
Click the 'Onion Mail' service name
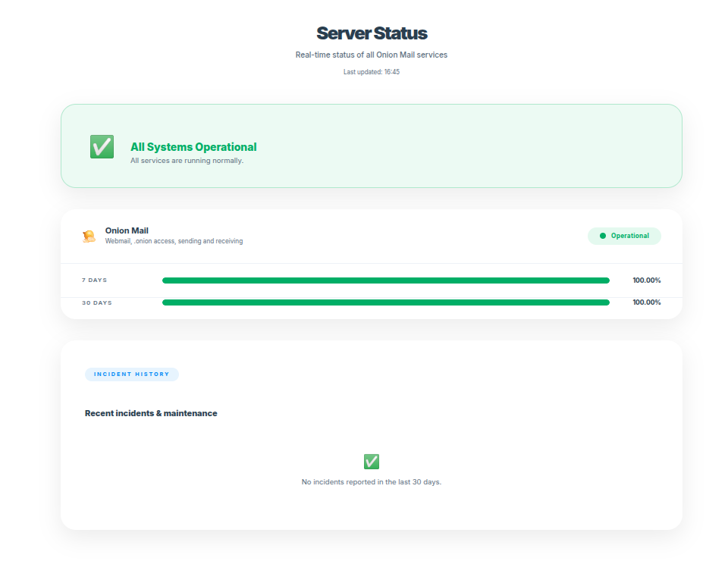pos(127,230)
